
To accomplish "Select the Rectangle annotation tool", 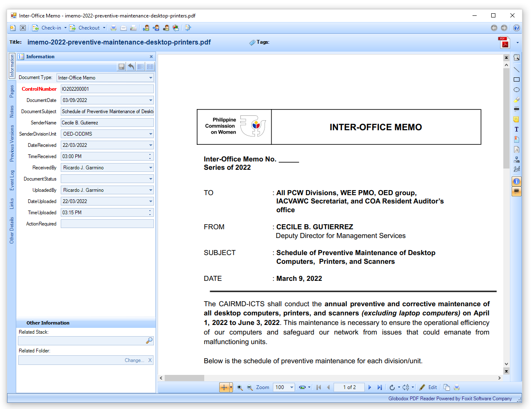I will (517, 79).
